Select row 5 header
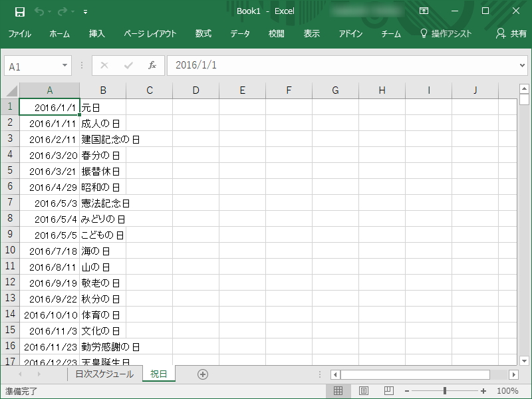 pyautogui.click(x=10, y=170)
